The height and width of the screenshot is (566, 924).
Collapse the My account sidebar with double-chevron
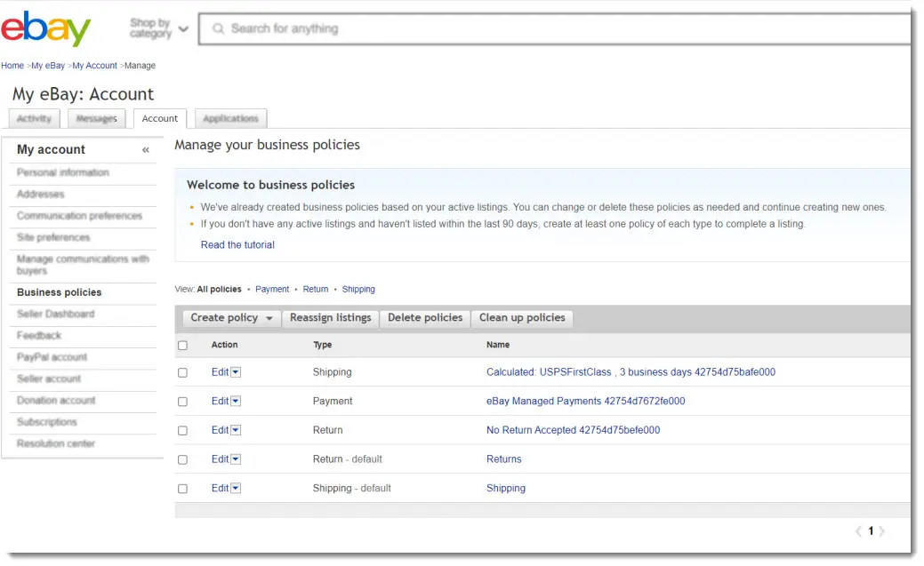click(146, 149)
